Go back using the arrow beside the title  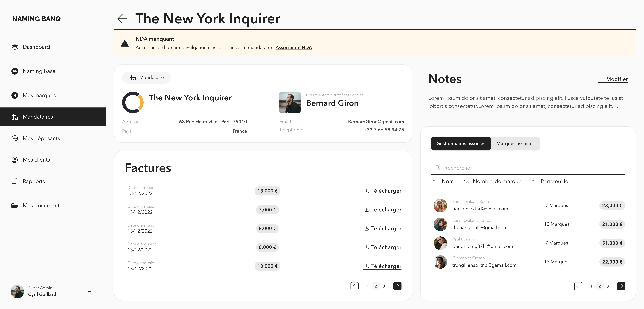(122, 19)
